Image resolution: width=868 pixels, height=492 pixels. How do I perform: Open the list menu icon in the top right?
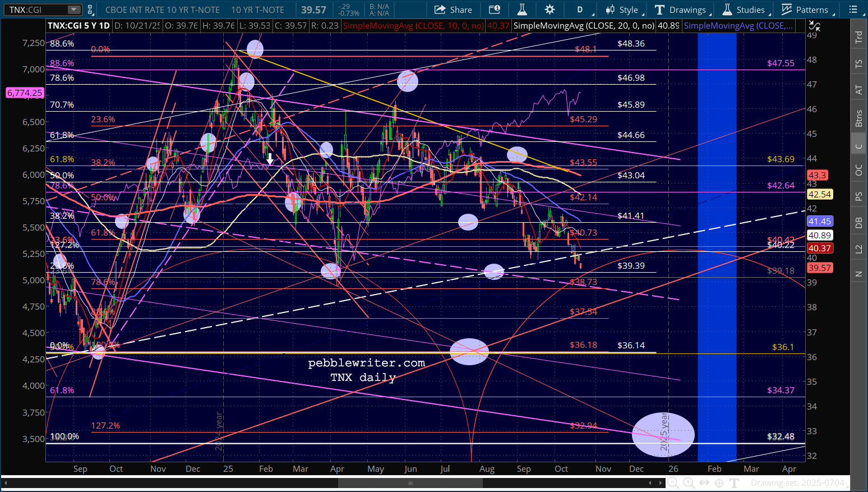pos(853,10)
